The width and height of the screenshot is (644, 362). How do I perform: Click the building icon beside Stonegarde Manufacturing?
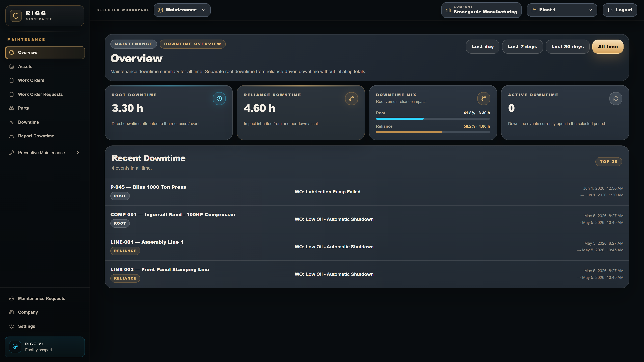[448, 10]
